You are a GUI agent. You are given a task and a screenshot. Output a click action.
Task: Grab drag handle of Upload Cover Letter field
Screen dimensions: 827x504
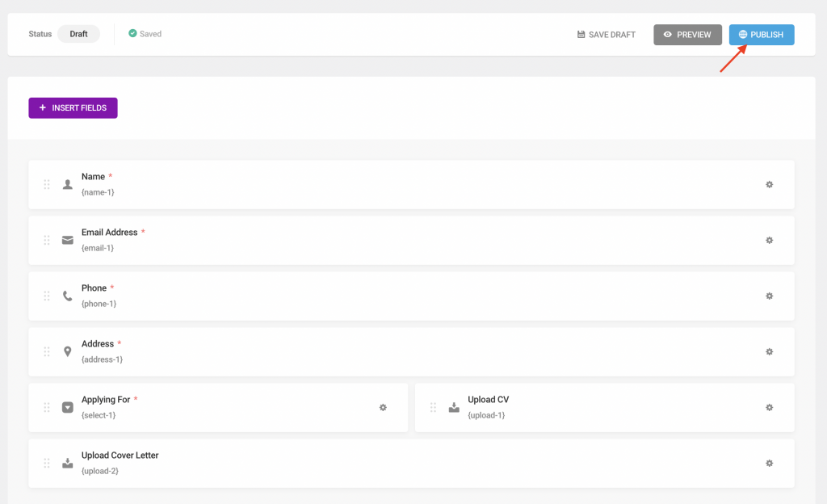(x=46, y=464)
